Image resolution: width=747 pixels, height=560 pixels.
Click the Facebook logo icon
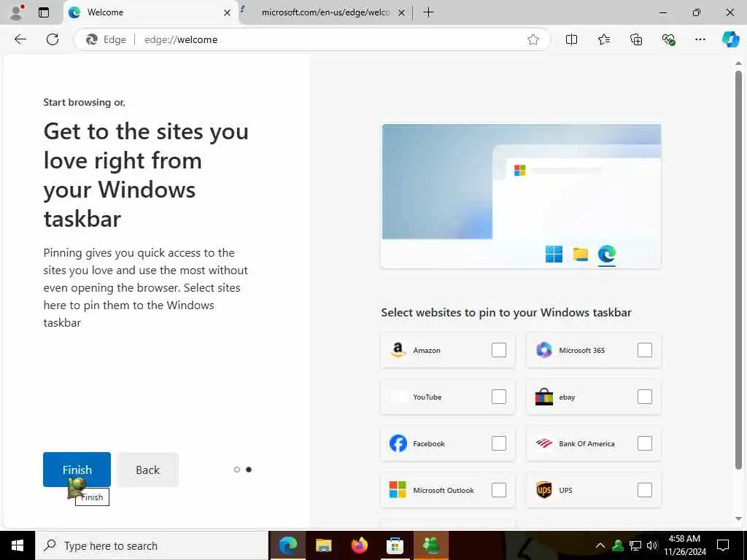[x=398, y=443]
